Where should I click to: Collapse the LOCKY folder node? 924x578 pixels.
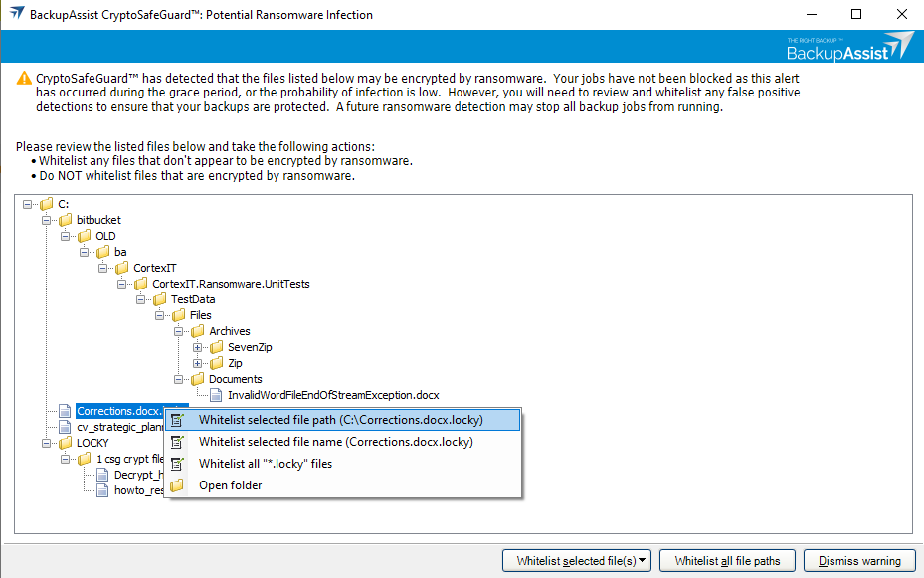(x=46, y=443)
